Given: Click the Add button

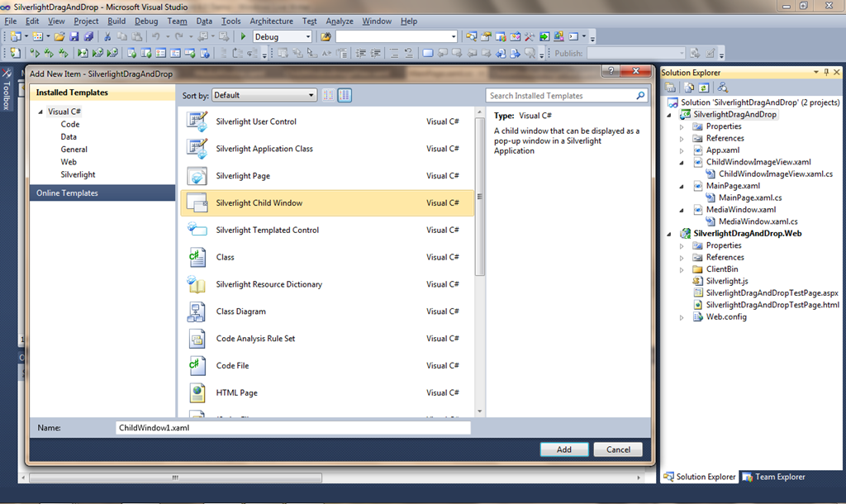Looking at the screenshot, I should pyautogui.click(x=564, y=449).
